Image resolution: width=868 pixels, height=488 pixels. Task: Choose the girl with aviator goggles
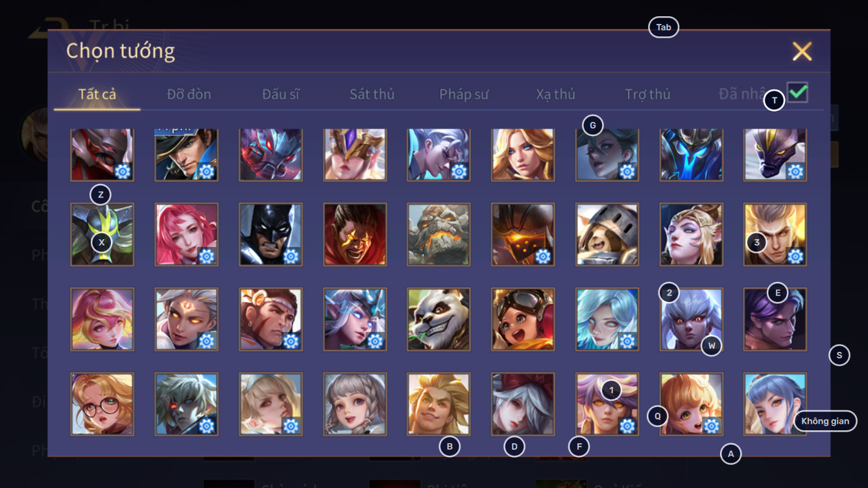tap(523, 320)
